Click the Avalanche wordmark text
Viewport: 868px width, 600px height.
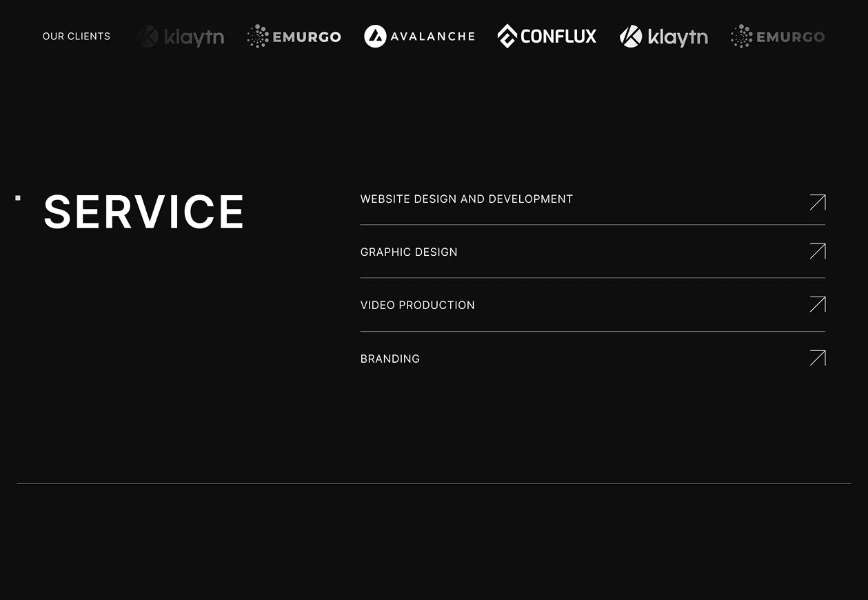pos(432,37)
